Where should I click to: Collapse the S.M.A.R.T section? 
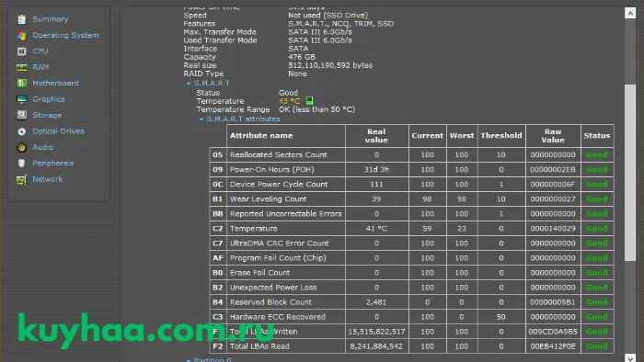point(189,84)
